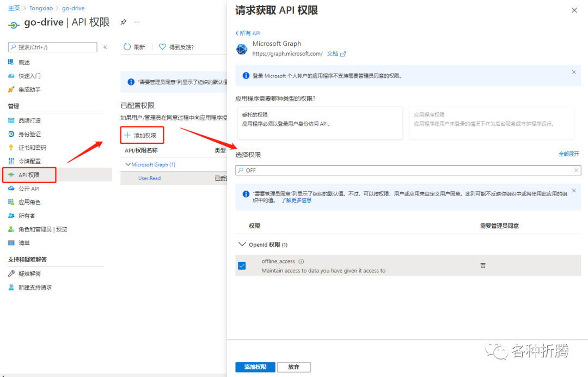Clear the OFF permission search text
Viewport: 588px width, 377px height.
click(576, 171)
